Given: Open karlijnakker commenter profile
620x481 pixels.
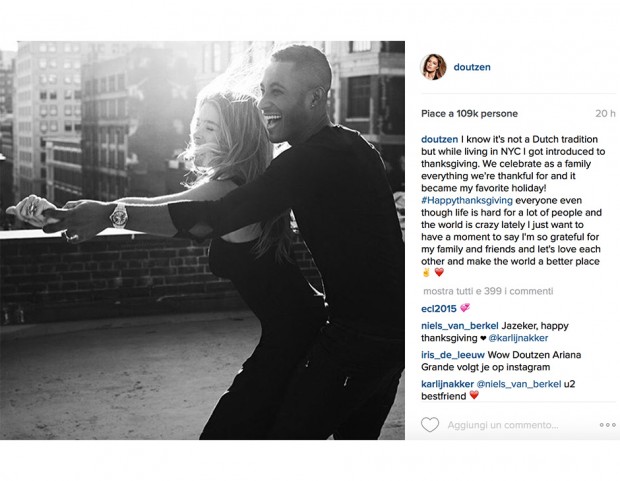Looking at the screenshot, I should point(447,384).
